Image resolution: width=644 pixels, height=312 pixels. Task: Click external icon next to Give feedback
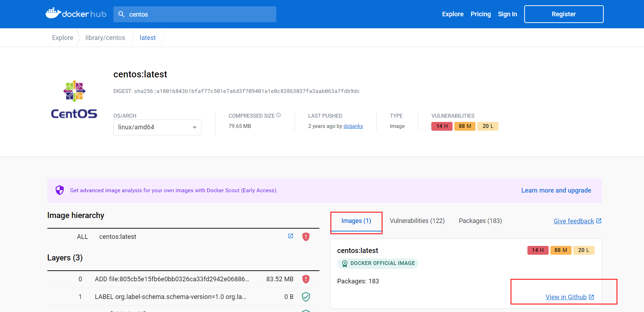point(599,221)
